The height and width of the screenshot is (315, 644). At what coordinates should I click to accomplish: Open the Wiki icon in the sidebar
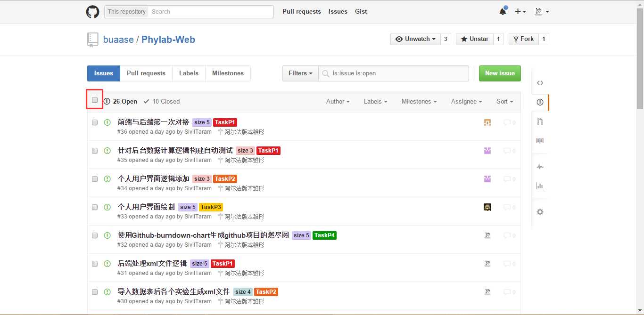(540, 140)
